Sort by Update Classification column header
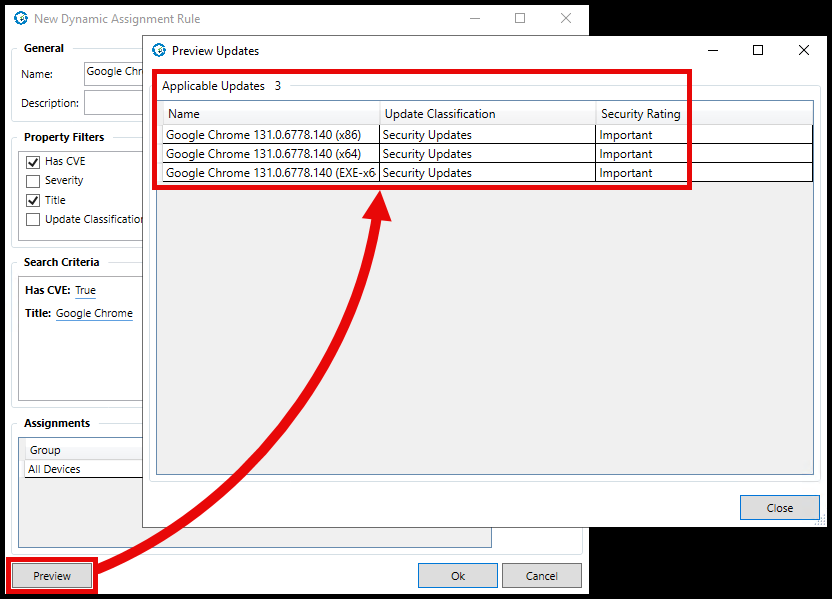This screenshot has width=832, height=599. coord(488,114)
